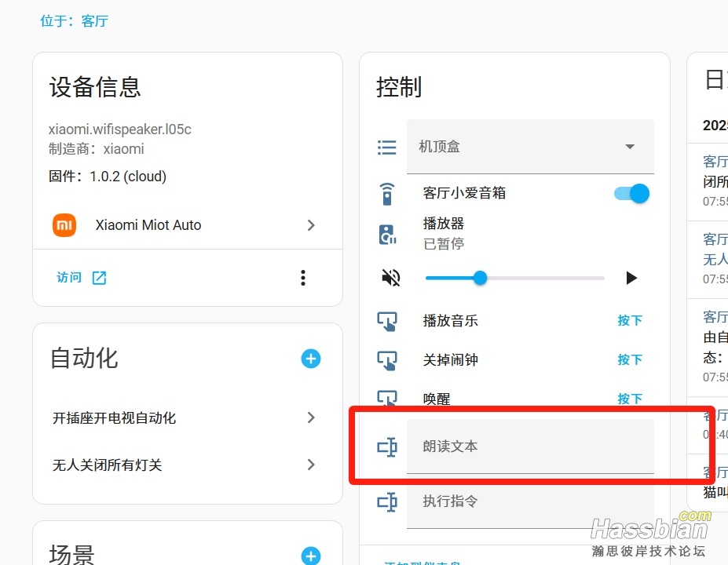Open the device three-dot overflow menu
Image resolution: width=728 pixels, height=565 pixels.
click(303, 278)
